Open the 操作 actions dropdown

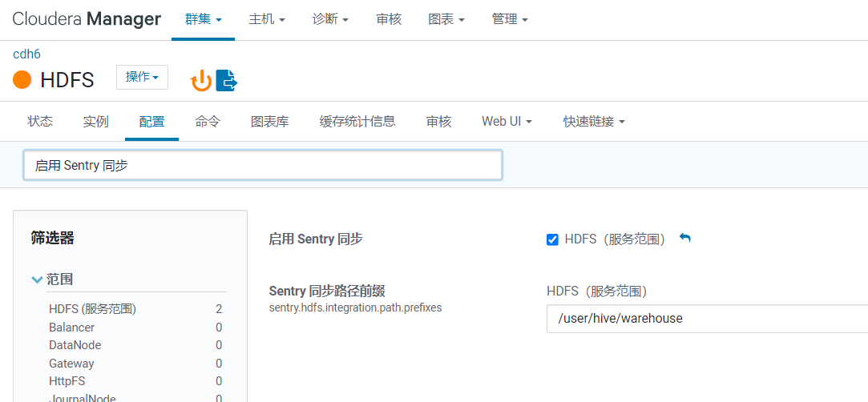[143, 77]
